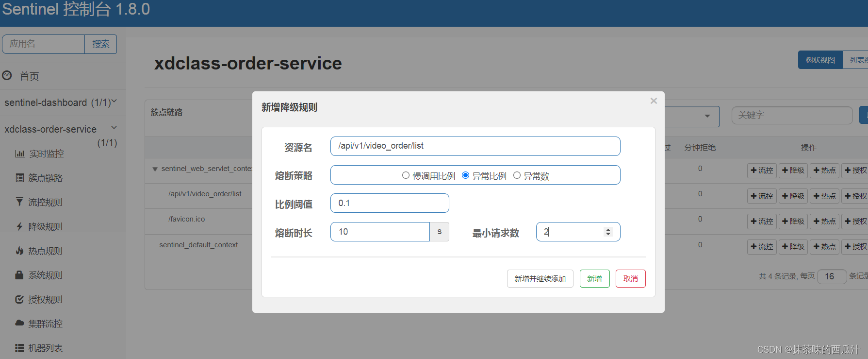
Task: Click 降级 button in sentinel_web_servlet_context row
Action: (793, 171)
